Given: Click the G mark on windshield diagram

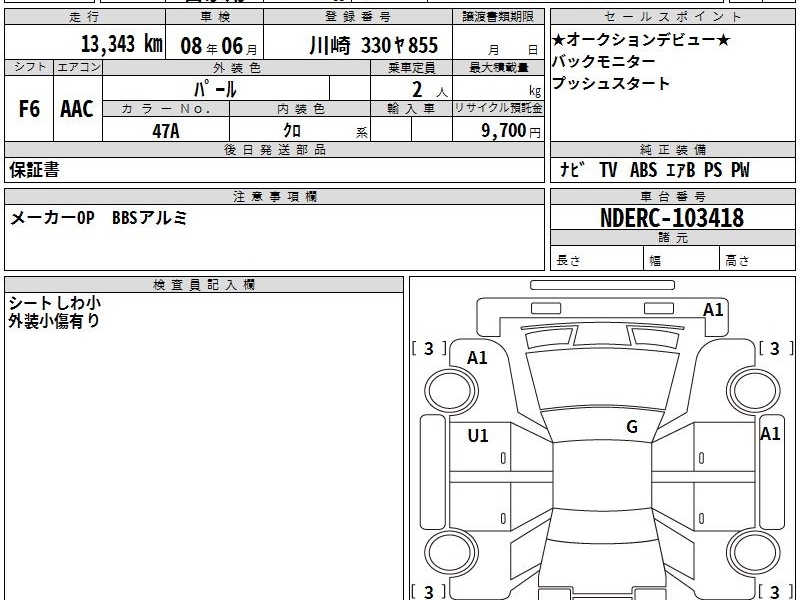Looking at the screenshot, I should click(x=632, y=427).
